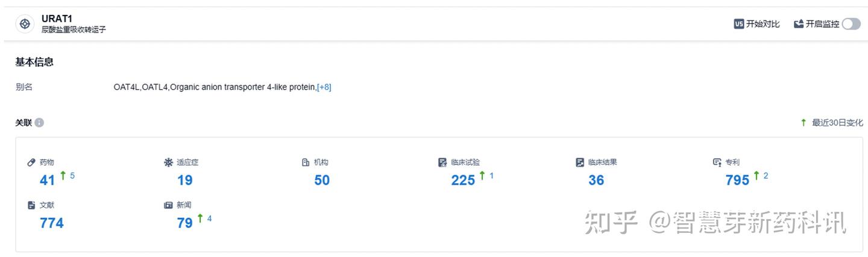Click the 开始对比 compare icon

(738, 24)
